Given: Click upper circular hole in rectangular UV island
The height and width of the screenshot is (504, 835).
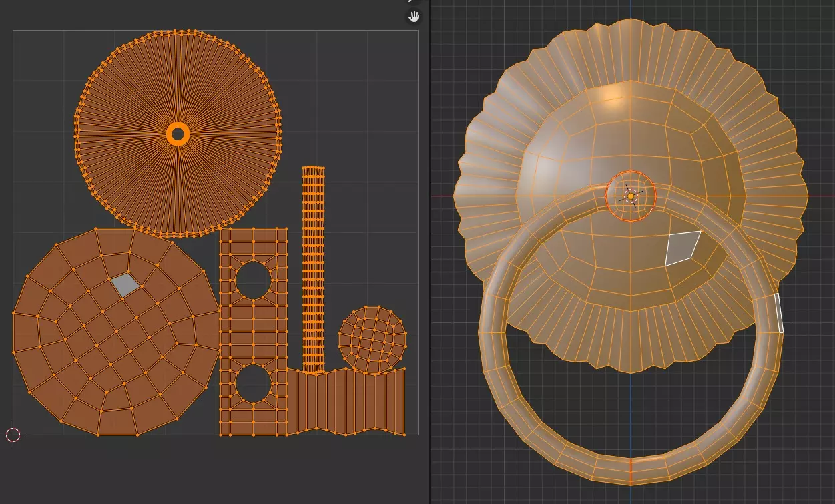Looking at the screenshot, I should 254,280.
